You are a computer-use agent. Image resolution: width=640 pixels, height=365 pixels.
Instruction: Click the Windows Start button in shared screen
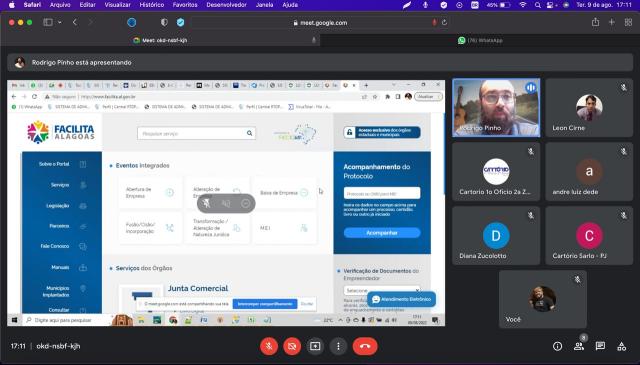click(x=15, y=320)
